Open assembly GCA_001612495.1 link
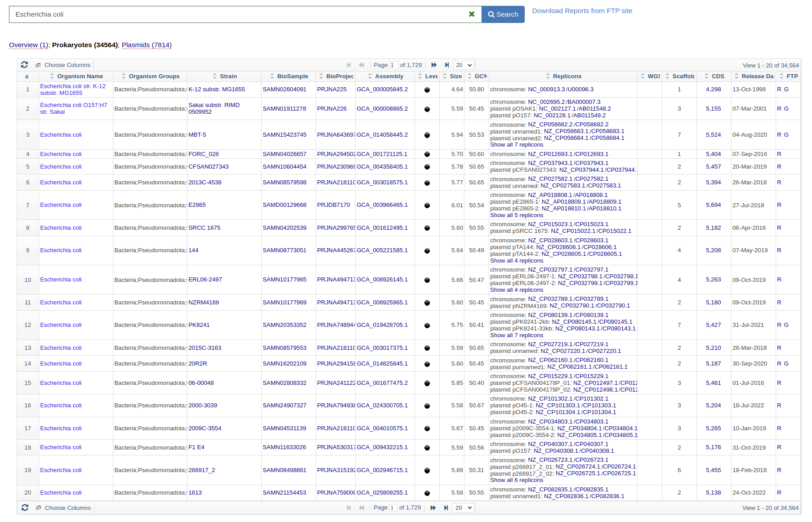 (382, 228)
